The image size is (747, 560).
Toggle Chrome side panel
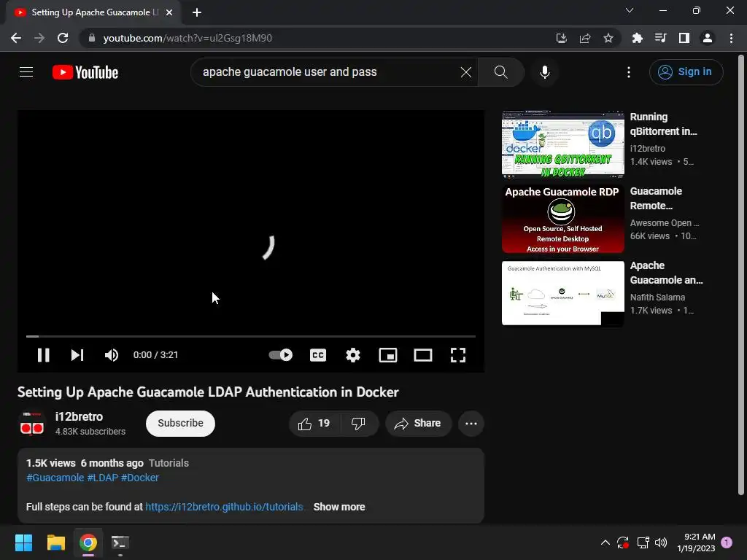pyautogui.click(x=684, y=38)
